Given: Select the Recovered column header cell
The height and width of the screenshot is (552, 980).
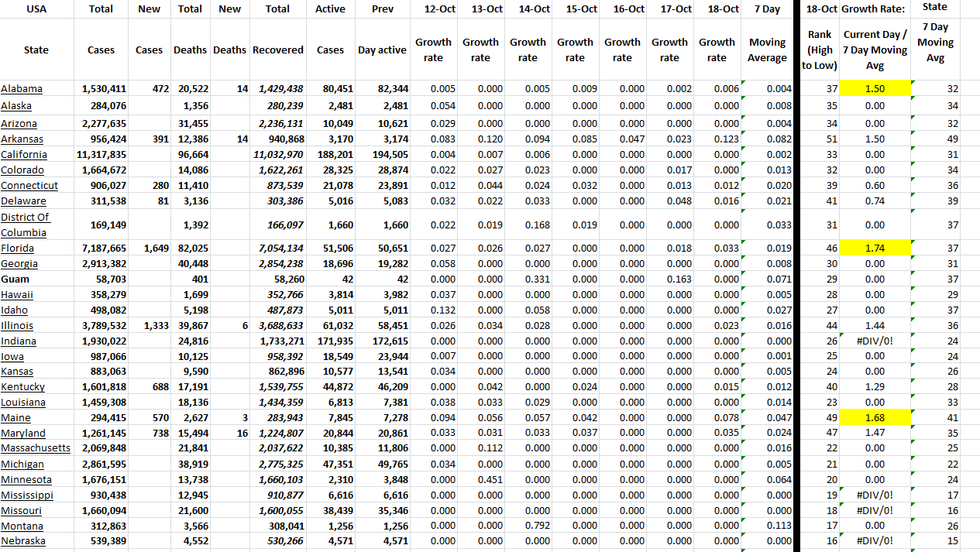Looking at the screenshot, I should tap(277, 50).
